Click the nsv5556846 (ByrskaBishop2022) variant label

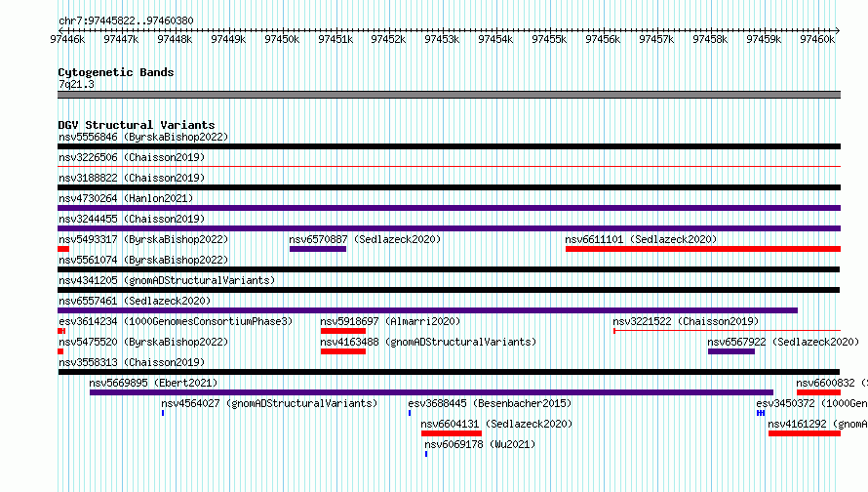pos(143,137)
